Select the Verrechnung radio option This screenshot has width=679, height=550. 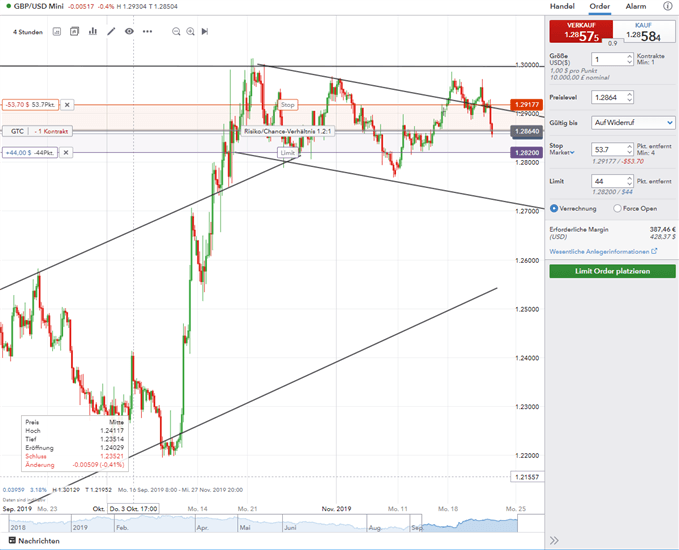(553, 208)
